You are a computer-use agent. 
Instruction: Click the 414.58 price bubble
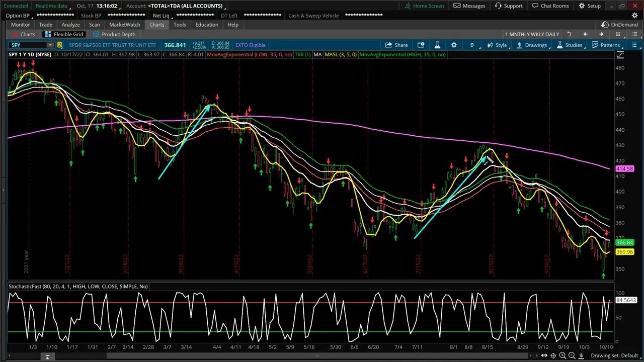tap(624, 169)
